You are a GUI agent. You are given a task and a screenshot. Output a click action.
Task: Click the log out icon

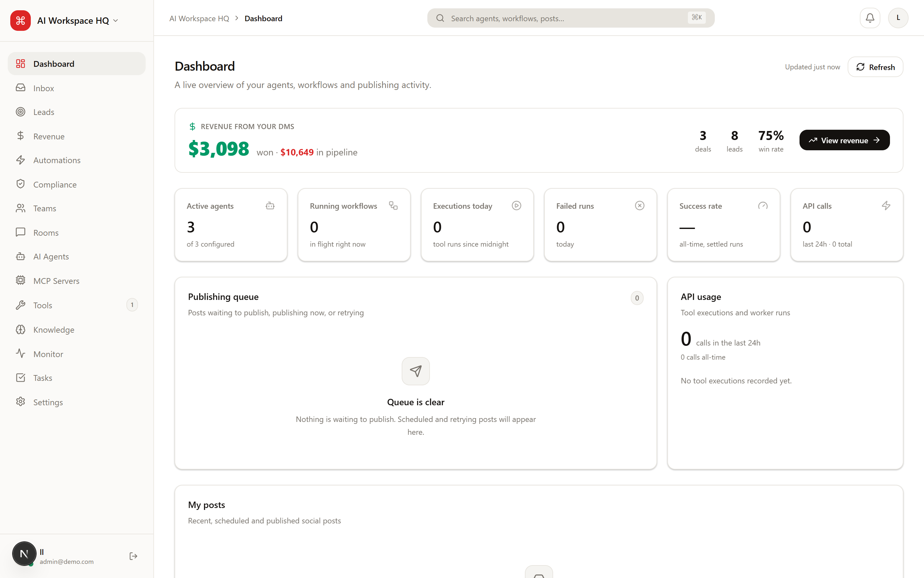[133, 556]
